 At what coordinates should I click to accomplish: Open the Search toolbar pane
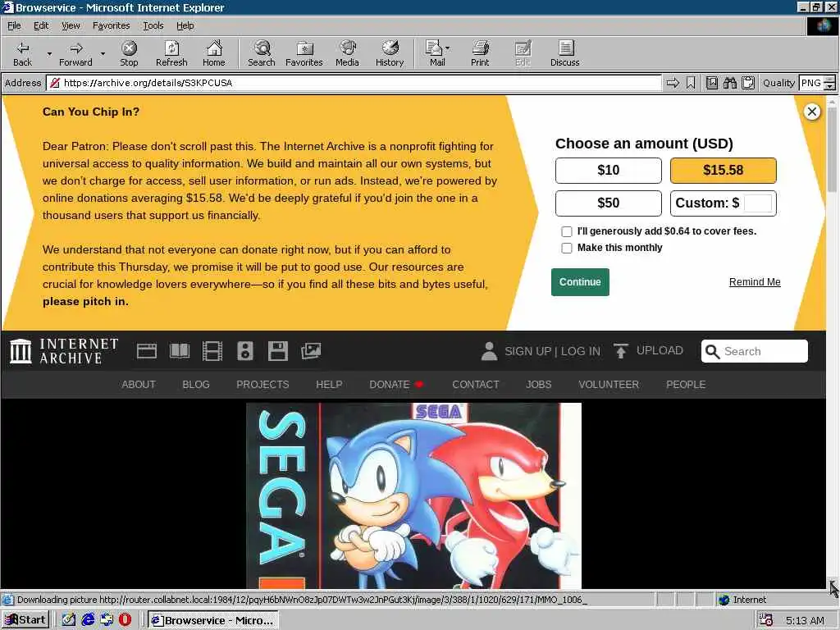click(x=262, y=53)
